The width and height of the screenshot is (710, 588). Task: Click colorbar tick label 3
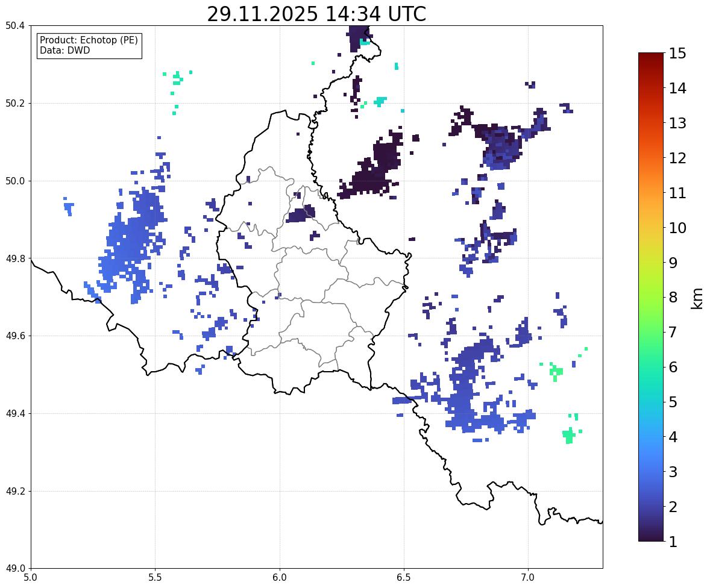[x=673, y=472]
